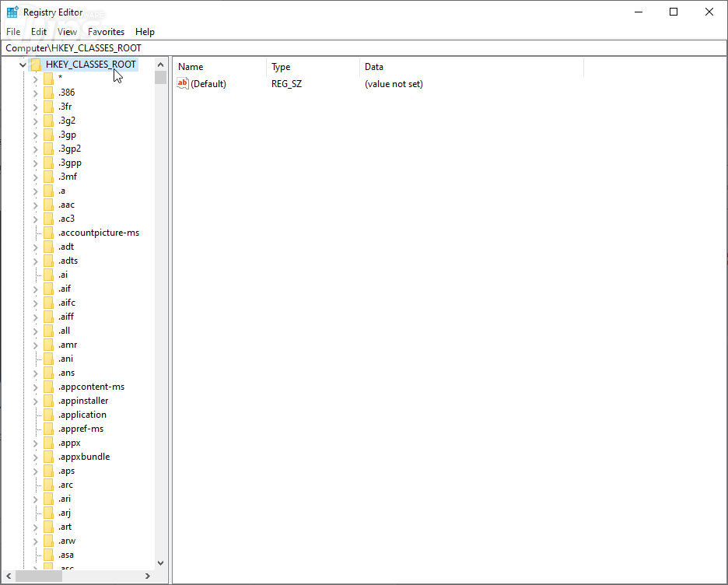Expand the .appinstaller key arrow
The image size is (728, 585).
[x=35, y=401]
